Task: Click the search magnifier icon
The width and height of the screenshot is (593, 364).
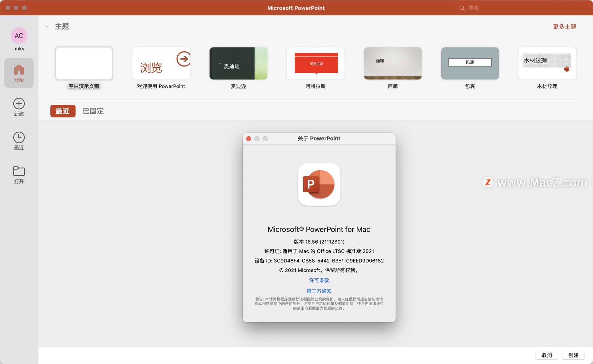Action: [462, 8]
